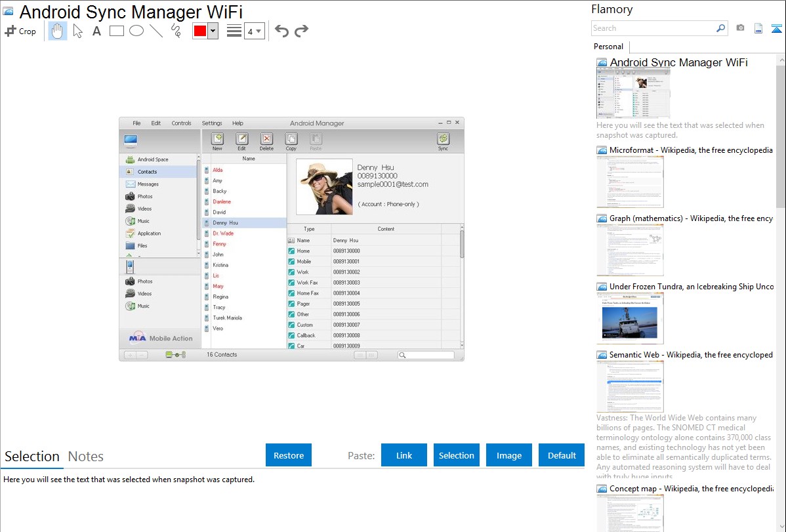
Task: Click the Restore button
Action: click(x=289, y=455)
